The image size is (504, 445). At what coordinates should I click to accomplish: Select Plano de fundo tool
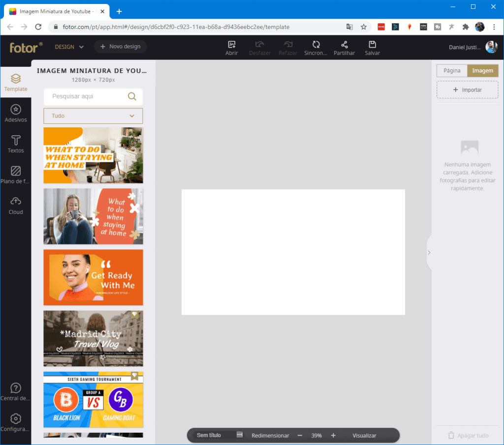(16, 175)
